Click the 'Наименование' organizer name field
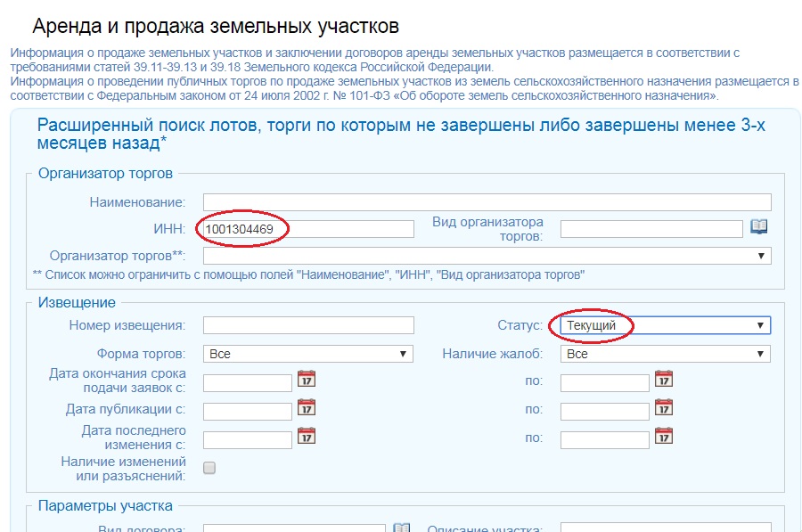802x532 pixels. [487, 202]
